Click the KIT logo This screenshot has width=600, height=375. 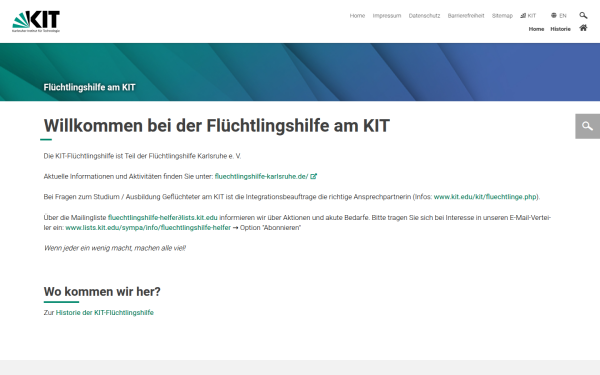click(x=36, y=21)
